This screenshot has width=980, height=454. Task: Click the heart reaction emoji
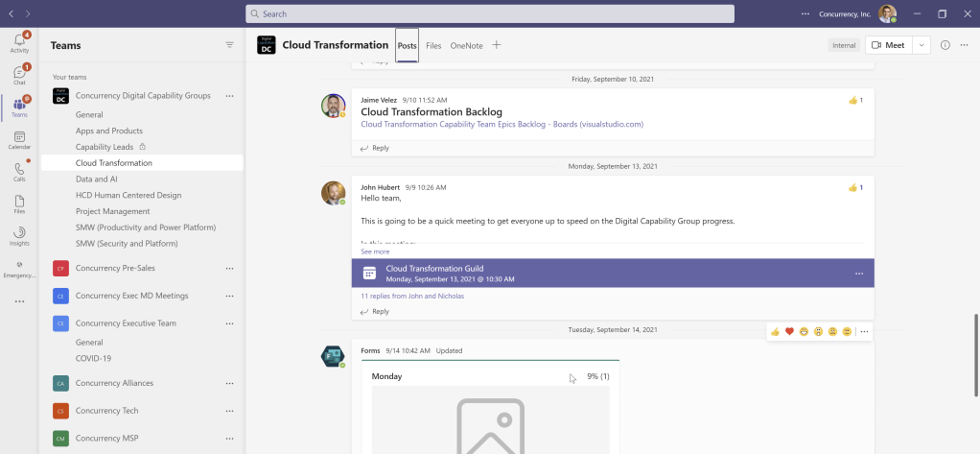[789, 331]
